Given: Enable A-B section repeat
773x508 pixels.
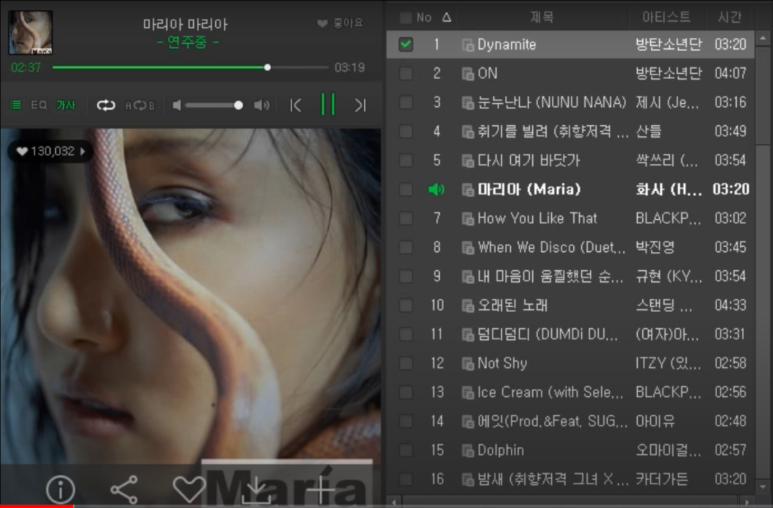Looking at the screenshot, I should [x=140, y=106].
